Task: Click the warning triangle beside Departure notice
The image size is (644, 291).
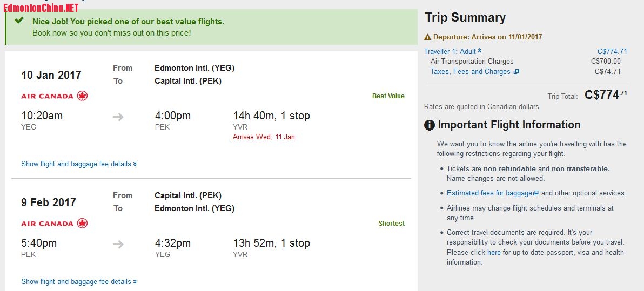Action: coord(427,37)
